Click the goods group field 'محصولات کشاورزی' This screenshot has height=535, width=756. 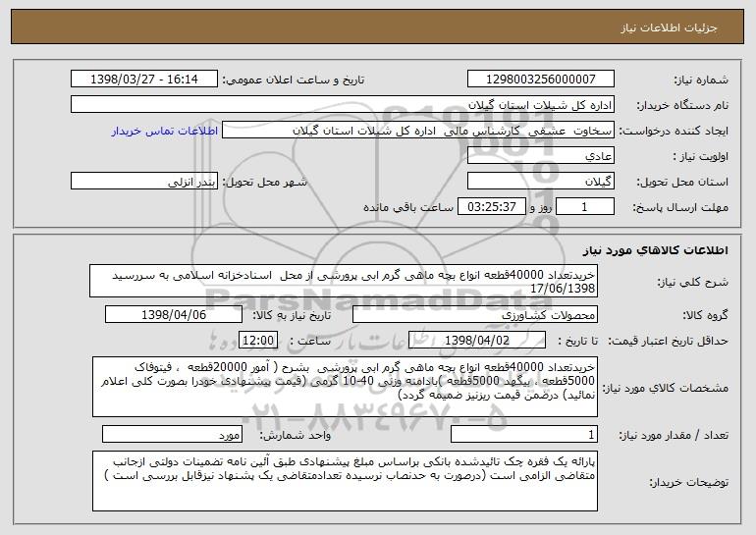(475, 315)
